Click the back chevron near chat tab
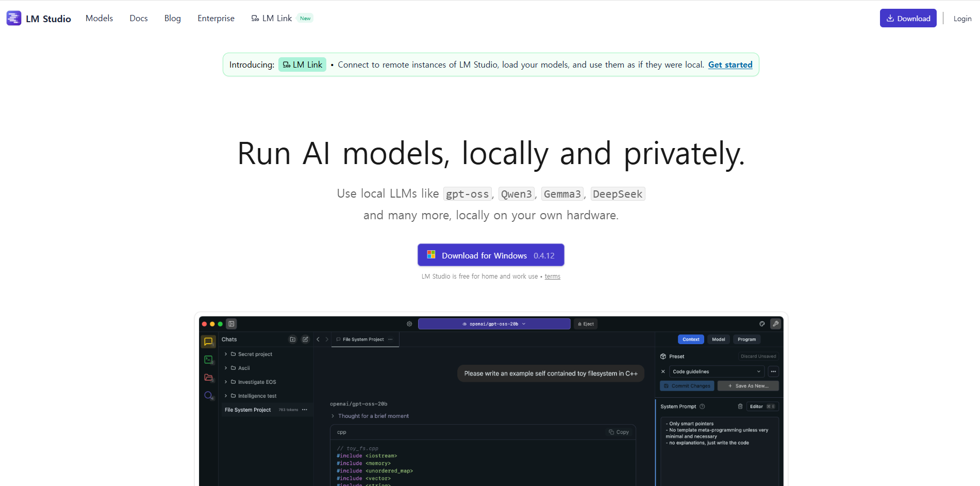 click(x=318, y=339)
